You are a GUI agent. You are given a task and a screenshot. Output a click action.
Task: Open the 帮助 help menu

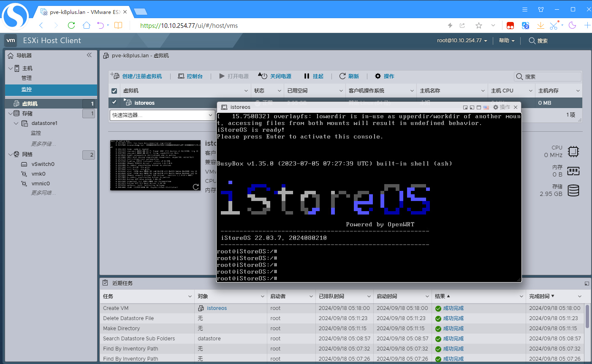507,41
